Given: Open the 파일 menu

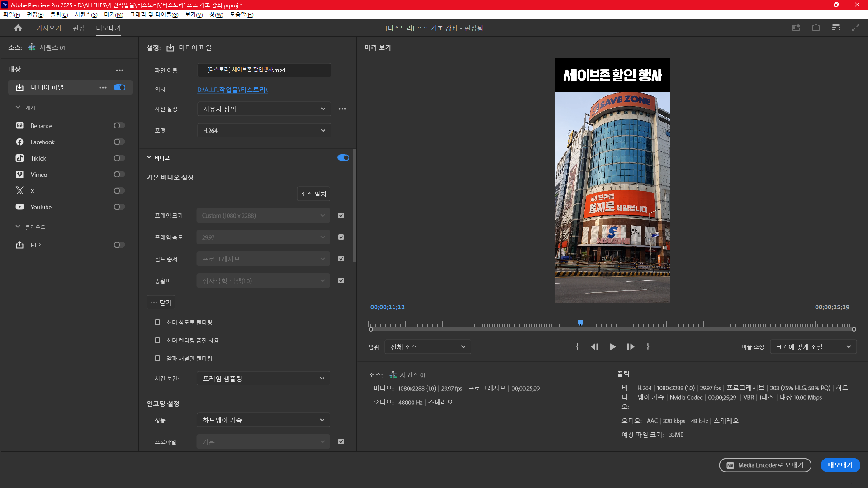Looking at the screenshot, I should click(12, 15).
